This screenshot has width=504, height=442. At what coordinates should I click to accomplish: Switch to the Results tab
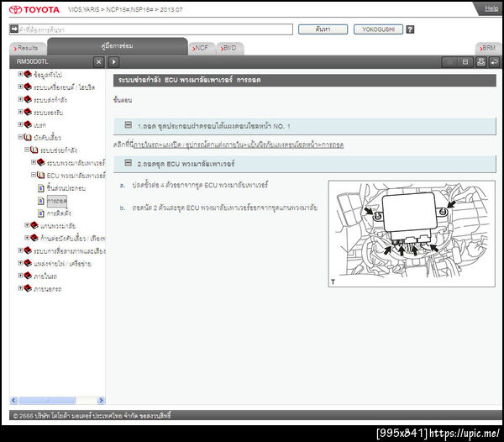coord(28,48)
